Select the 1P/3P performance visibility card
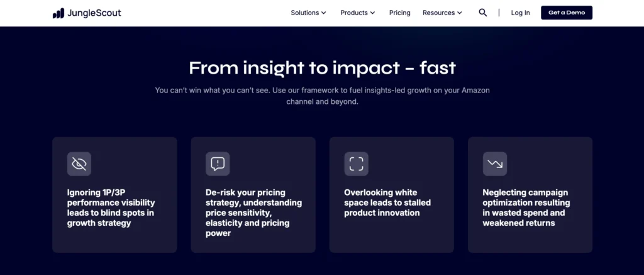The height and width of the screenshot is (275, 644). pos(114,208)
